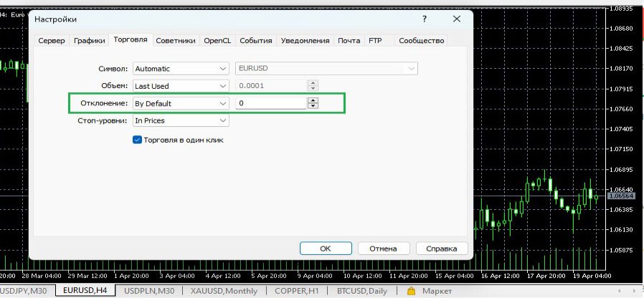Go to the Советники tab

pos(176,41)
